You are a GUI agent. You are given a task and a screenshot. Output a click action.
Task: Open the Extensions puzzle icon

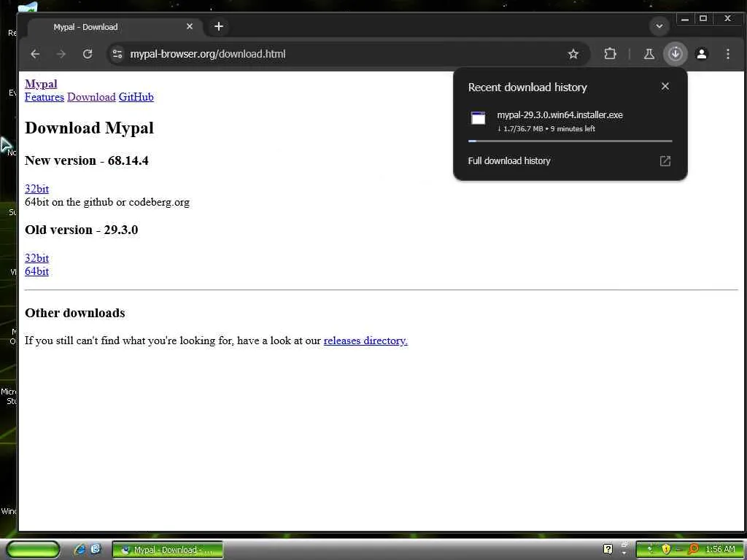pos(610,54)
